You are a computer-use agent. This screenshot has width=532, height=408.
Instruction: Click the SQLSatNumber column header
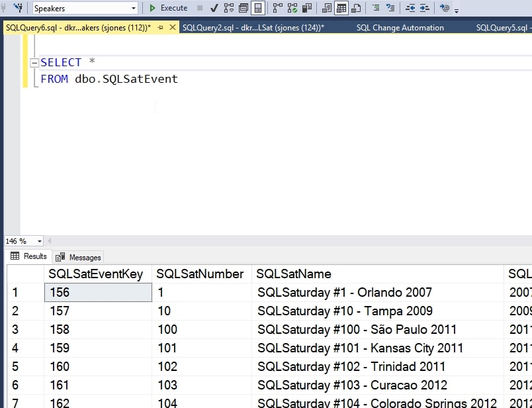click(x=202, y=274)
